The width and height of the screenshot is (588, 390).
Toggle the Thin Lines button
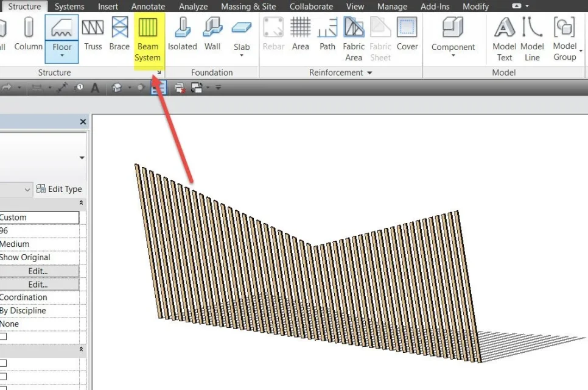pos(158,88)
